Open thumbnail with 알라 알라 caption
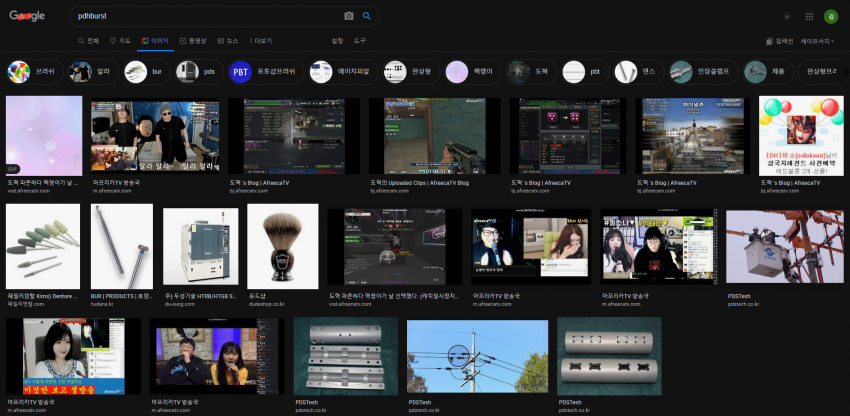 point(155,136)
